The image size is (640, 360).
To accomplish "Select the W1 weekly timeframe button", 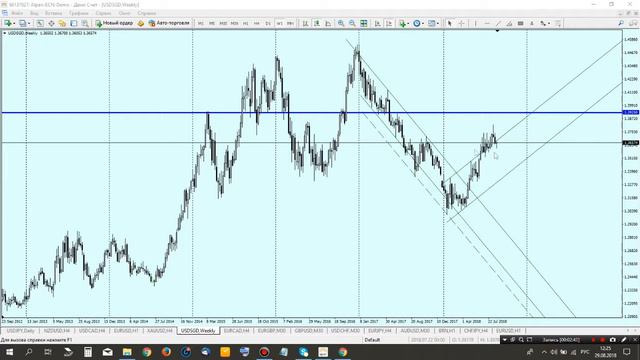I will [280, 23].
